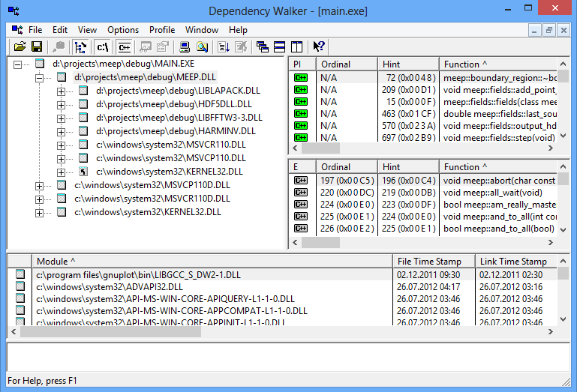Click the Save floppy disk icon
This screenshot has width=577, height=392.
pyautogui.click(x=35, y=47)
